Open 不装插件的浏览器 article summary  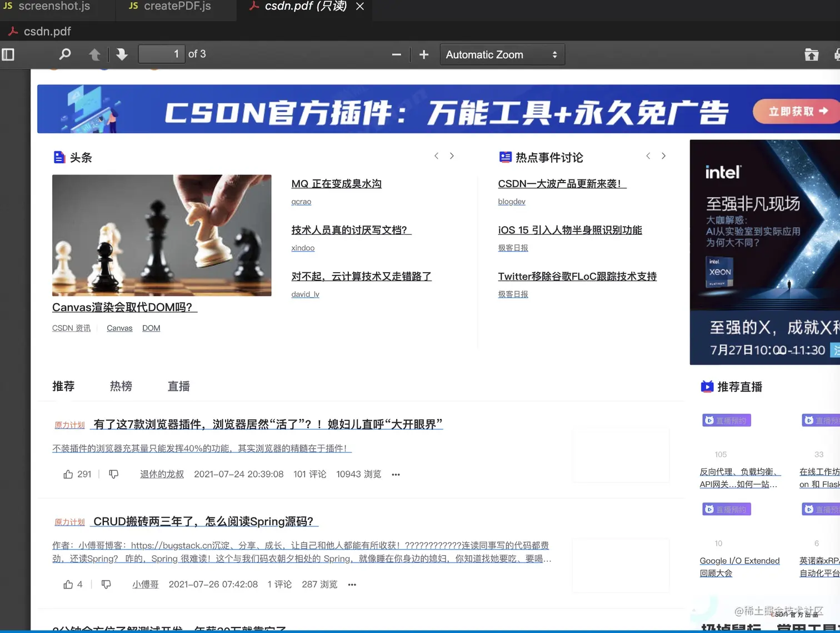tap(202, 448)
